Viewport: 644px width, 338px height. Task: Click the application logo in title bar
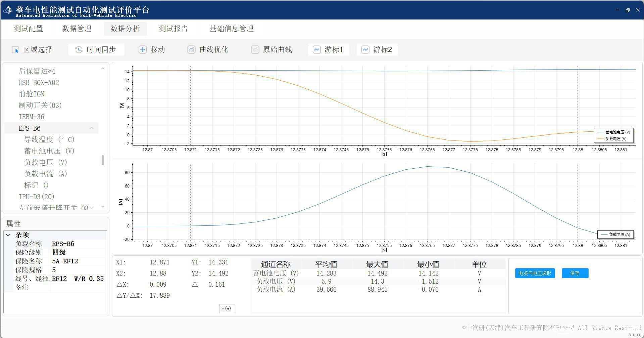click(x=8, y=10)
